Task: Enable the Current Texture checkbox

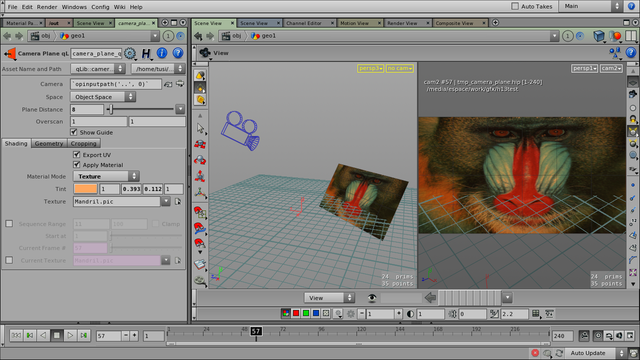Action: pos(9,260)
